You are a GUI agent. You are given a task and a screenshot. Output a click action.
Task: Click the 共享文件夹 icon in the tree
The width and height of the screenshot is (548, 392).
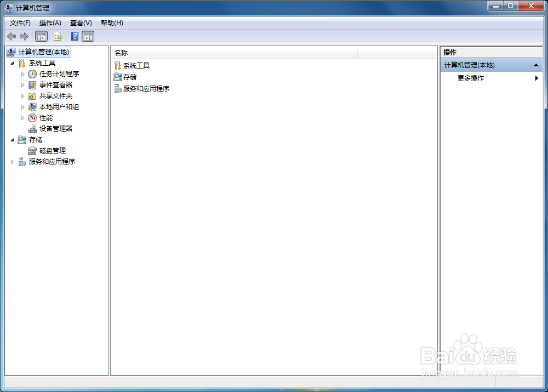click(x=32, y=96)
